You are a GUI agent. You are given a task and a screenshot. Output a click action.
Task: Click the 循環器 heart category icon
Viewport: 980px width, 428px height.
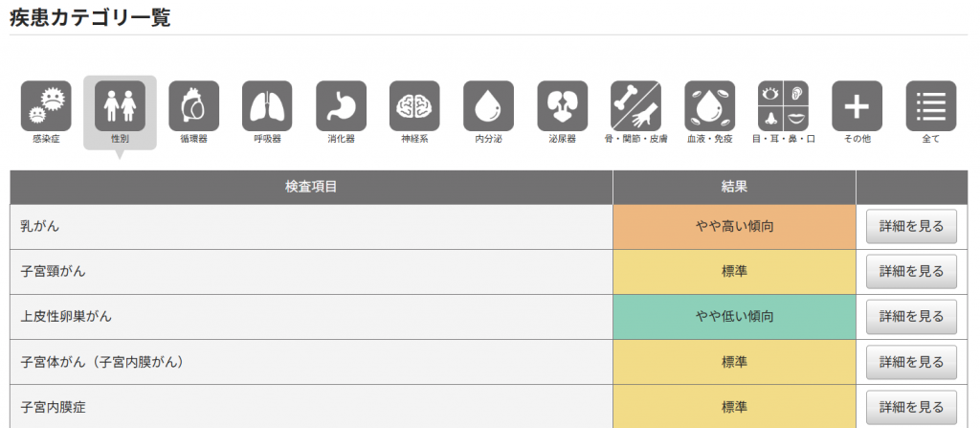pyautogui.click(x=193, y=106)
